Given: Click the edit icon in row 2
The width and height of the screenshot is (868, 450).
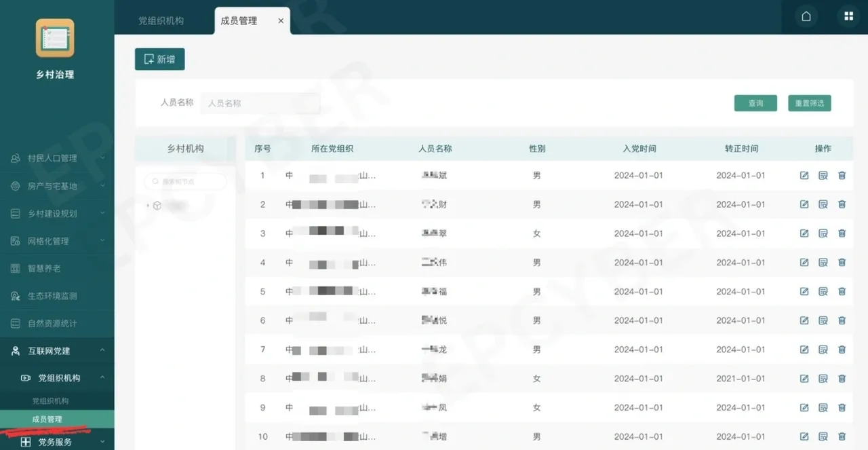Looking at the screenshot, I should [804, 204].
